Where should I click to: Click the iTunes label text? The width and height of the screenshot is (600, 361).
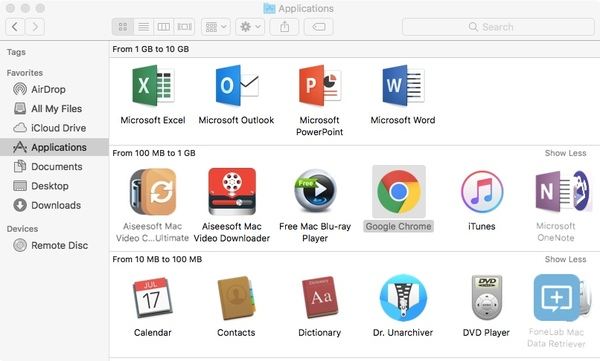tap(482, 227)
